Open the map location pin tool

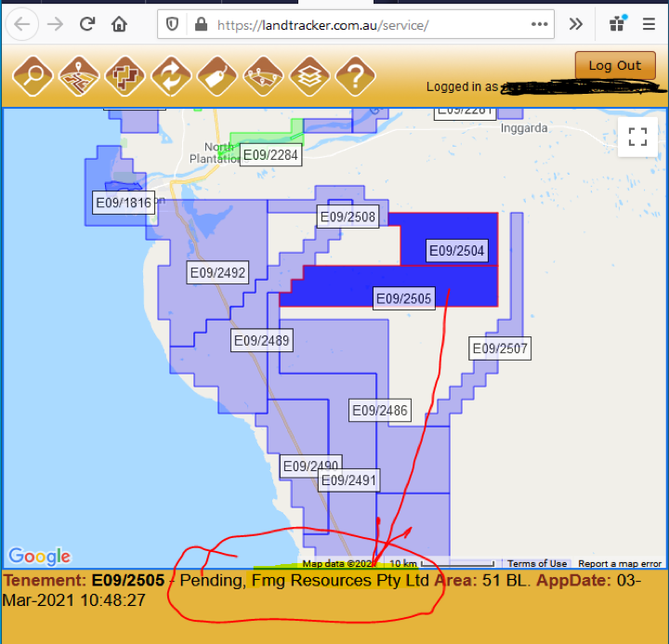click(x=79, y=76)
